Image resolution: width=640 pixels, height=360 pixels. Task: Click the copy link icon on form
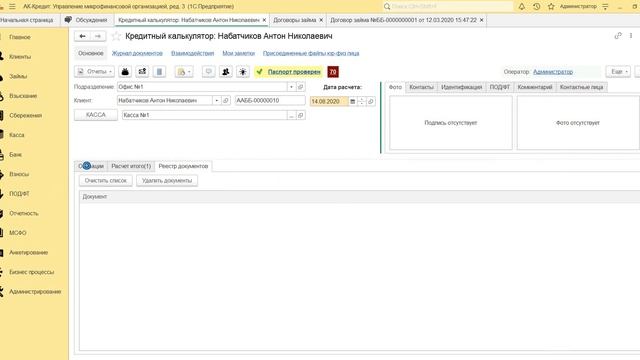coord(618,36)
